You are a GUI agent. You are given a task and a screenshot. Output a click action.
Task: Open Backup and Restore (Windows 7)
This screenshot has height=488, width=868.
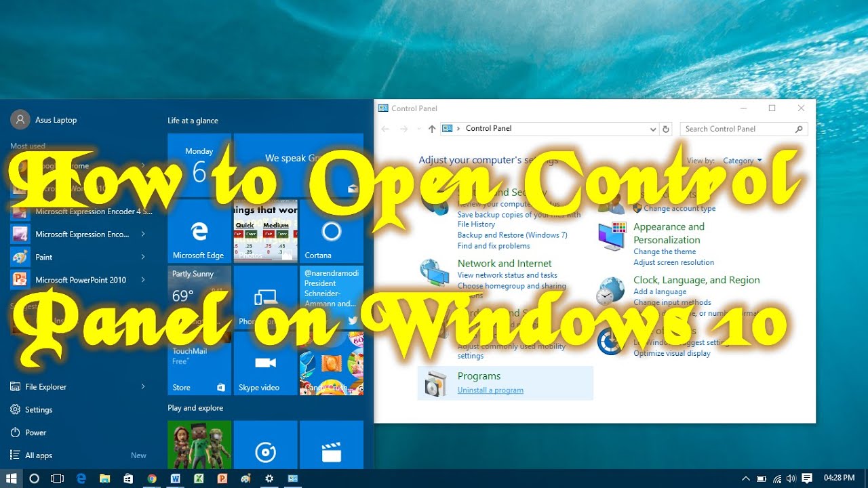click(x=513, y=235)
